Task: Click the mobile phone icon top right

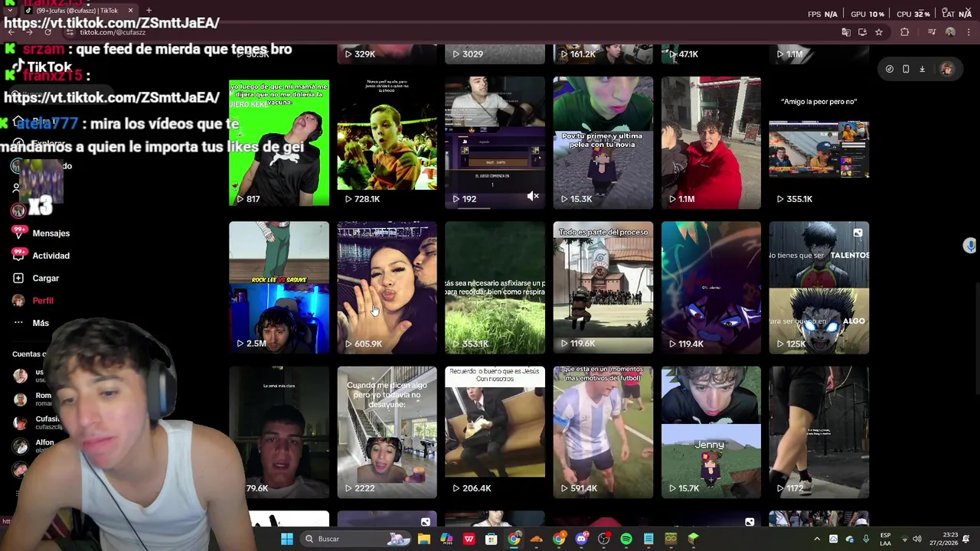Action: click(906, 69)
